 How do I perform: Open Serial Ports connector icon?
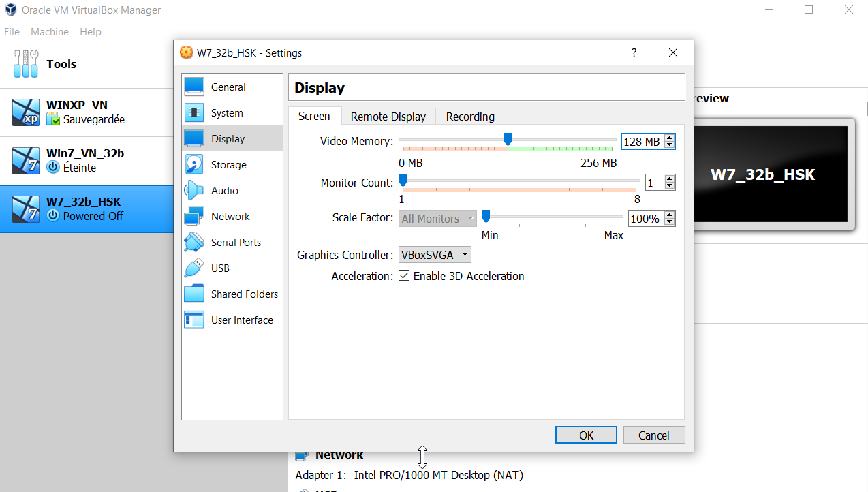[194, 242]
